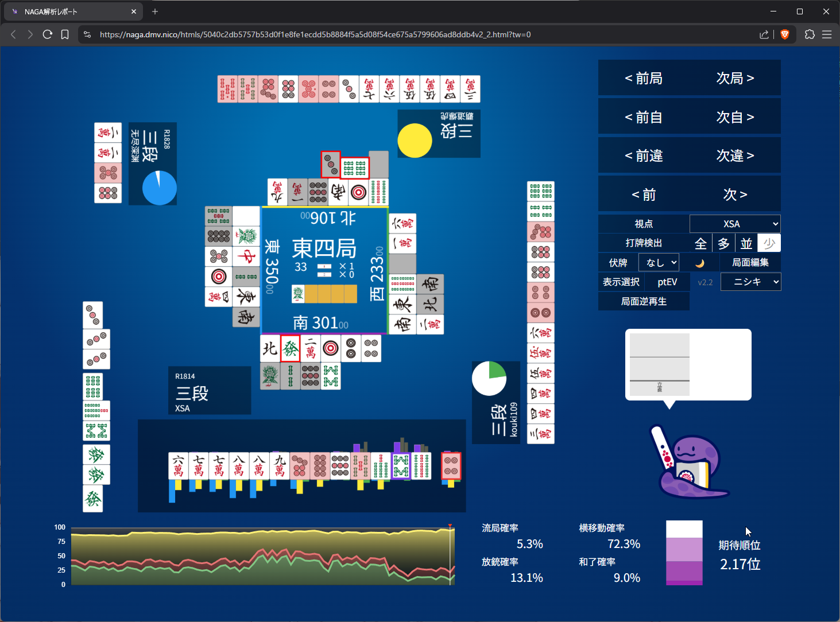Toggle dark mode with the moon icon
The image size is (840, 622).
[x=699, y=263]
